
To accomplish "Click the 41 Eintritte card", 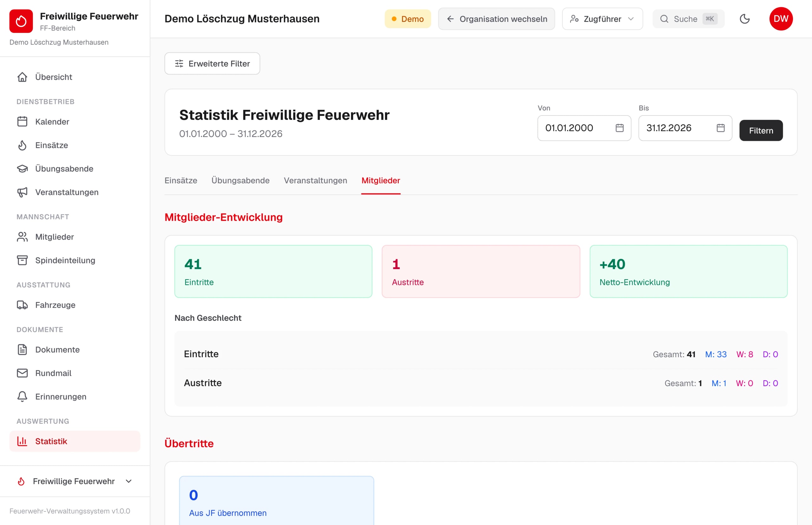I will point(273,272).
